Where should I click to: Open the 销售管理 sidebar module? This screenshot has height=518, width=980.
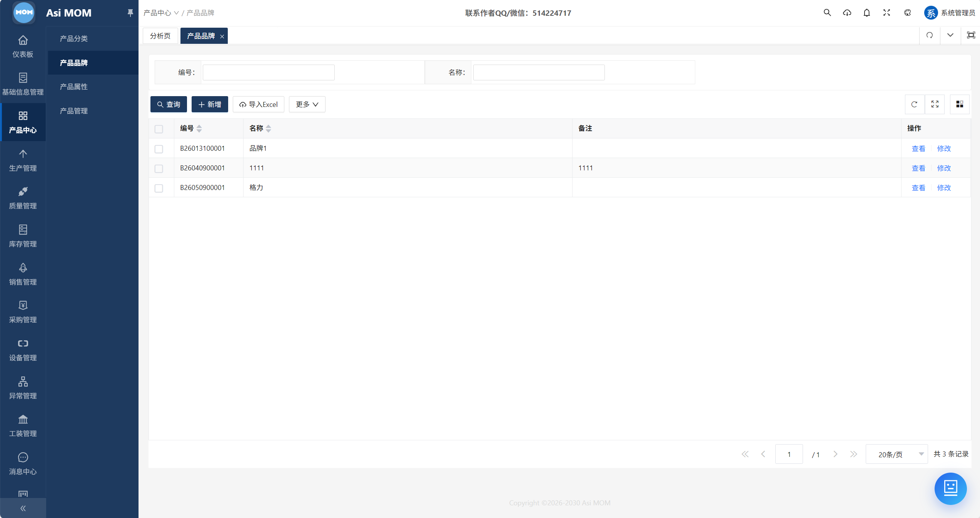tap(23, 274)
